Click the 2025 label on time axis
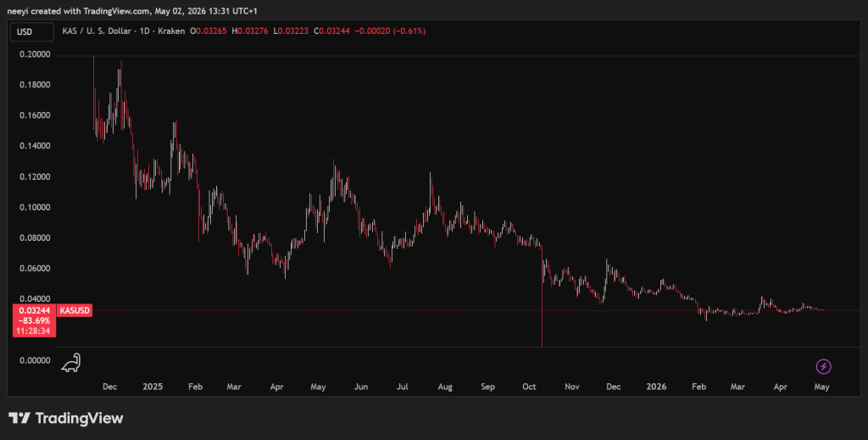This screenshot has width=868, height=440. click(x=153, y=387)
